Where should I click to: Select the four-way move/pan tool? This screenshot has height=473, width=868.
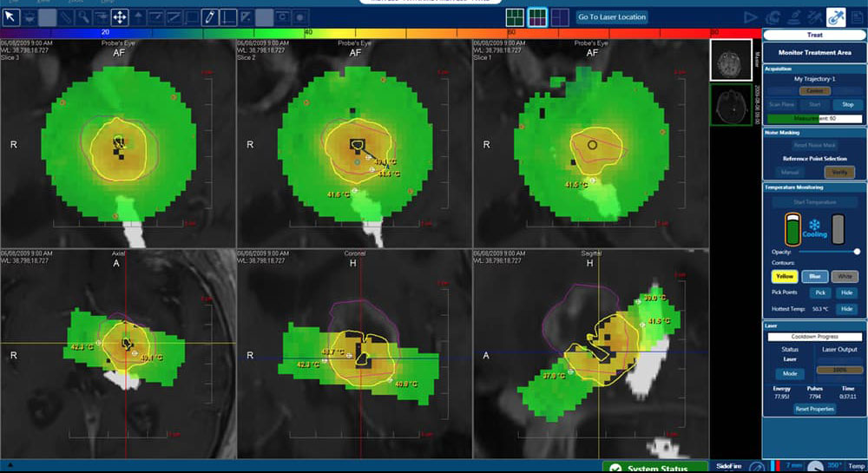[120, 17]
